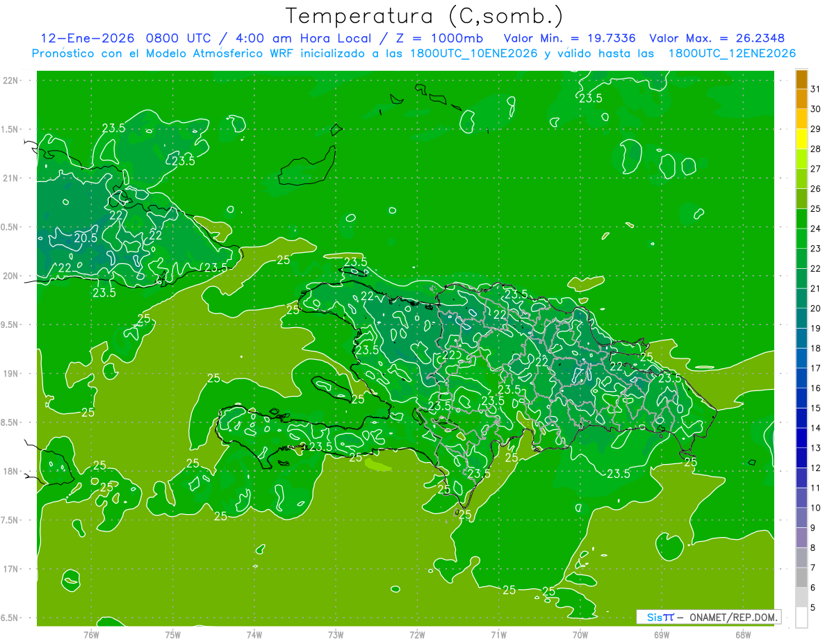Click the '17N' latitude axis label
Image resolution: width=834 pixels, height=644 pixels.
(x=11, y=569)
